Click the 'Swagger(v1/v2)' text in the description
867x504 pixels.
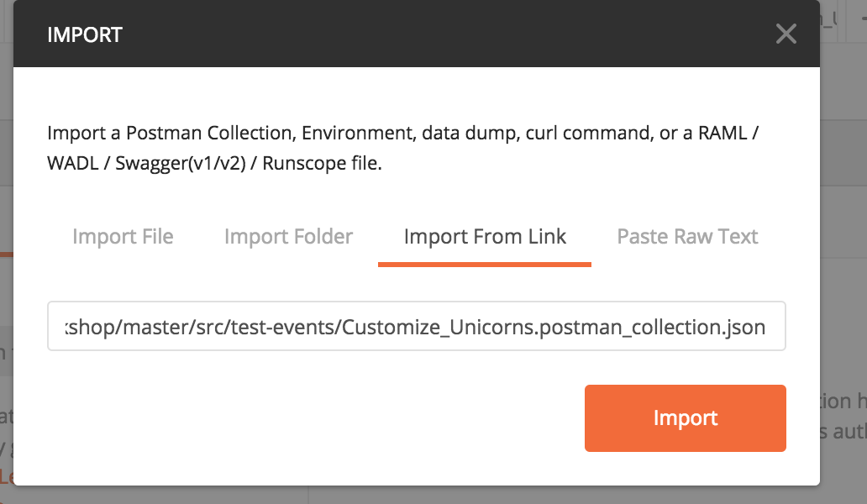tap(181, 164)
